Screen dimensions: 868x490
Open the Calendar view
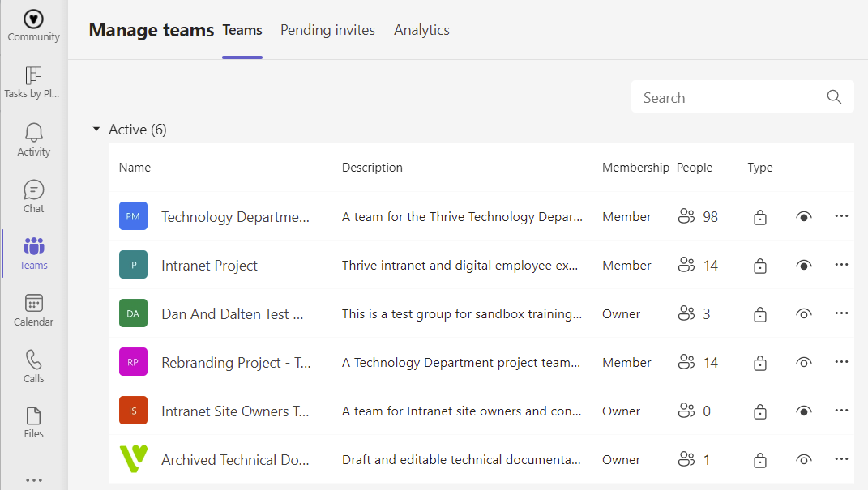pos(33,310)
